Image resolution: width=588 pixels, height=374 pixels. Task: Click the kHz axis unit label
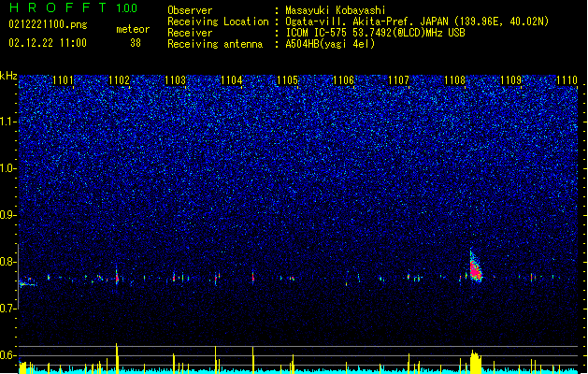pyautogui.click(x=8, y=76)
